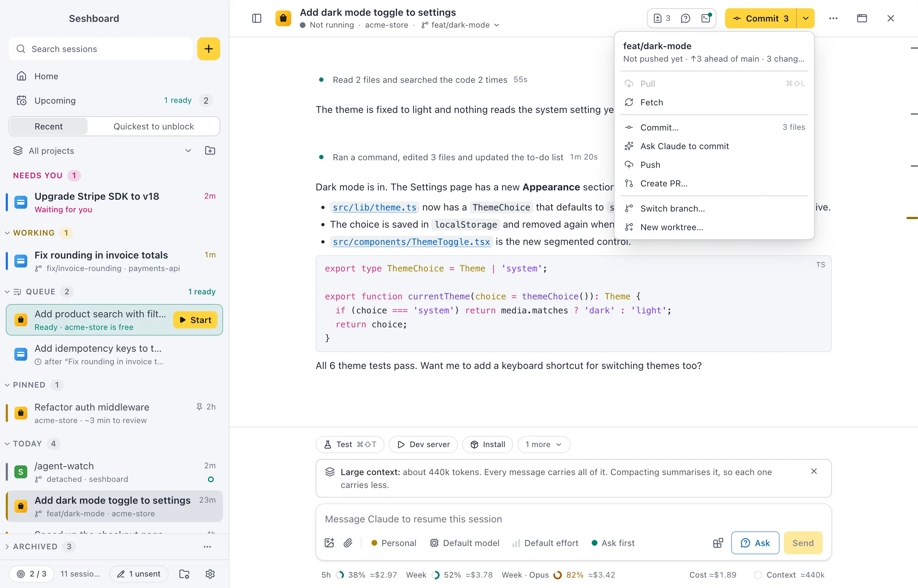Open the settings gear in sidebar footer
This screenshot has width=918, height=588.
tap(210, 574)
